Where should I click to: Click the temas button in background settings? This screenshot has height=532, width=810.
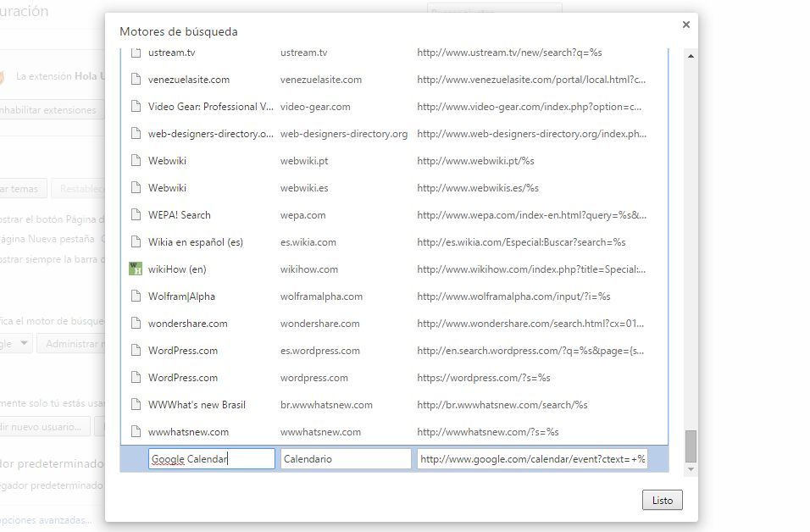tap(22, 189)
